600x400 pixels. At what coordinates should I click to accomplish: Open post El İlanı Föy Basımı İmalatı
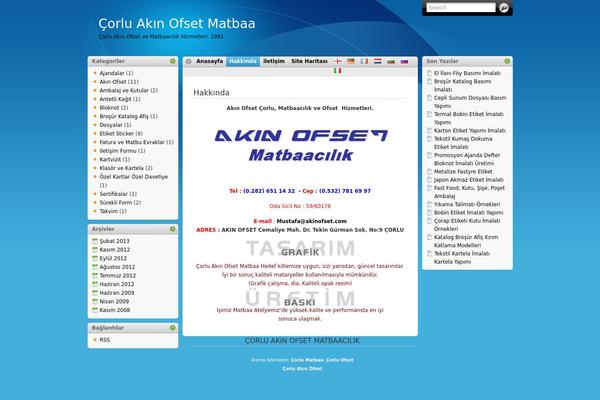point(467,73)
